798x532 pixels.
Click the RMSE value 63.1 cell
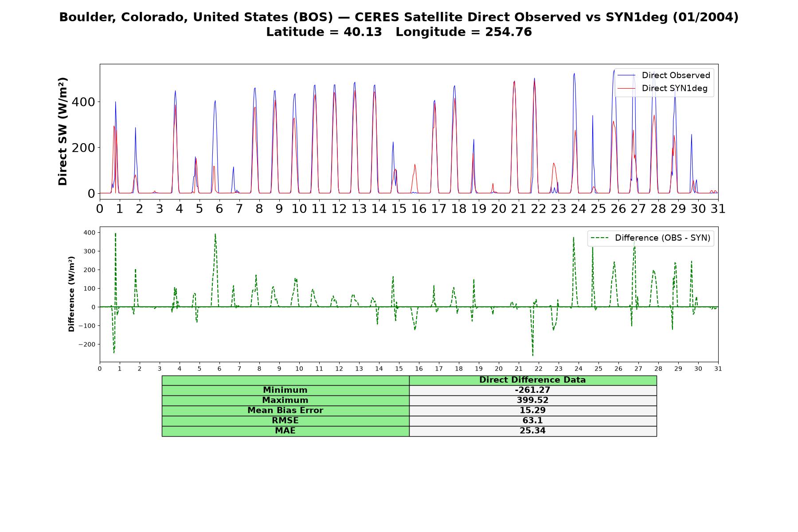coord(533,421)
